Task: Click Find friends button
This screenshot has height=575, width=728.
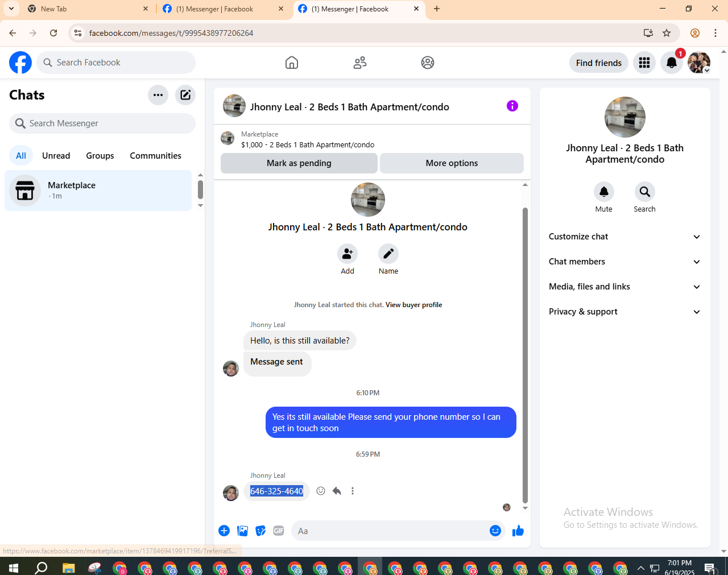Action: pyautogui.click(x=599, y=63)
